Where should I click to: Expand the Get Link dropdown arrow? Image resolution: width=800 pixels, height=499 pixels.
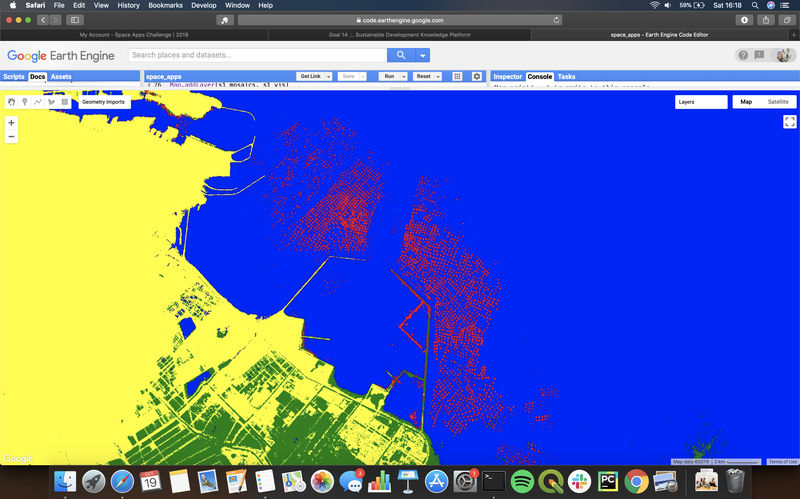[328, 76]
